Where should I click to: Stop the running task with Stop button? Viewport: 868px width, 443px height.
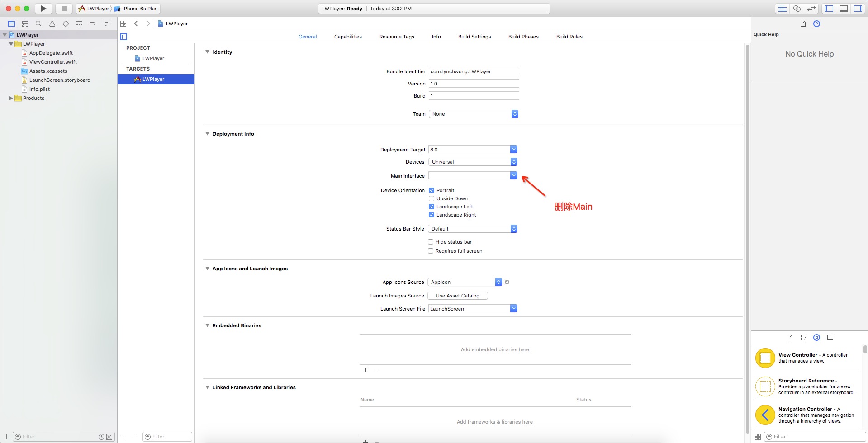point(64,9)
